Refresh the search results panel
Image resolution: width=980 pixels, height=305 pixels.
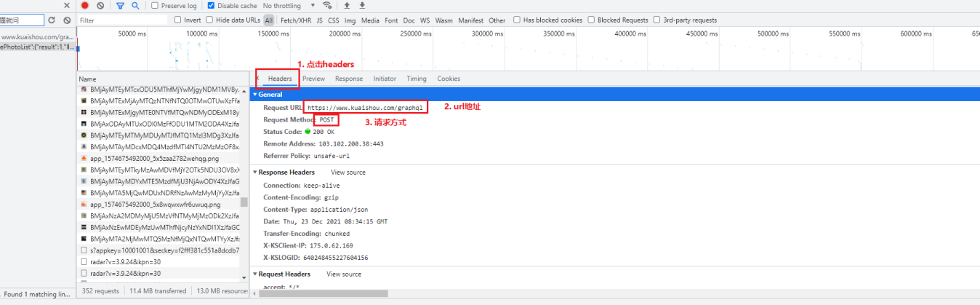(52, 20)
